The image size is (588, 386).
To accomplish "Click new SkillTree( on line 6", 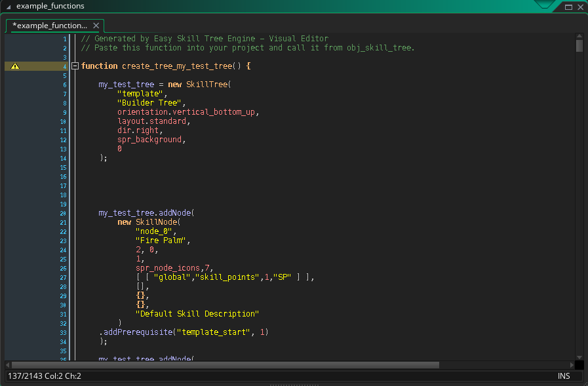I will tap(199, 85).
